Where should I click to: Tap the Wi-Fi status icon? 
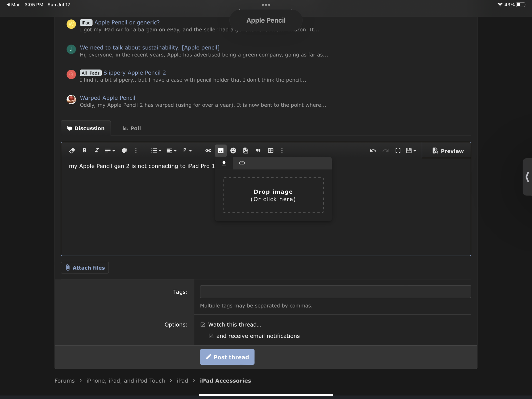[x=500, y=5]
